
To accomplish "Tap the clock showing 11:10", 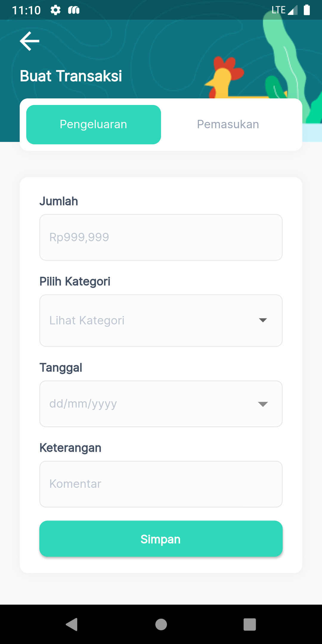I will 26,10.
